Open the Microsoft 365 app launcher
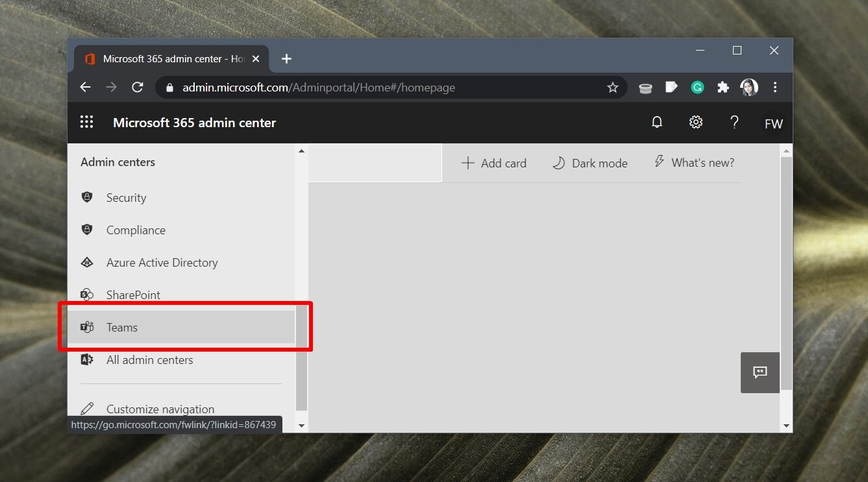The height and width of the screenshot is (482, 868). pos(86,122)
